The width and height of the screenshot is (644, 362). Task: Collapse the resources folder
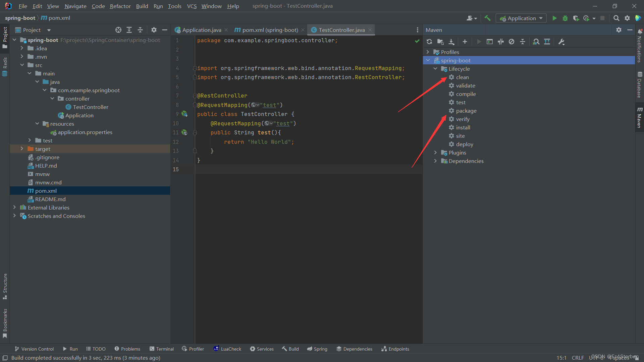37,124
